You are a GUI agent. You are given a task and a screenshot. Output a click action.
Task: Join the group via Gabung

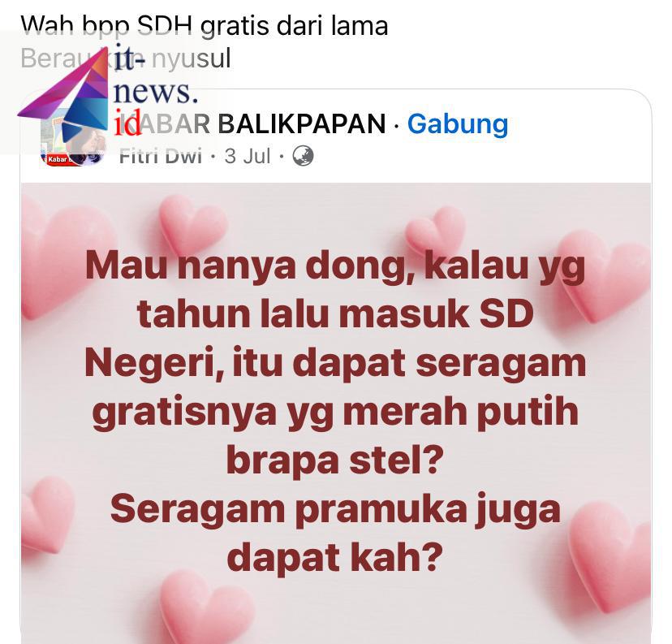pos(457,123)
